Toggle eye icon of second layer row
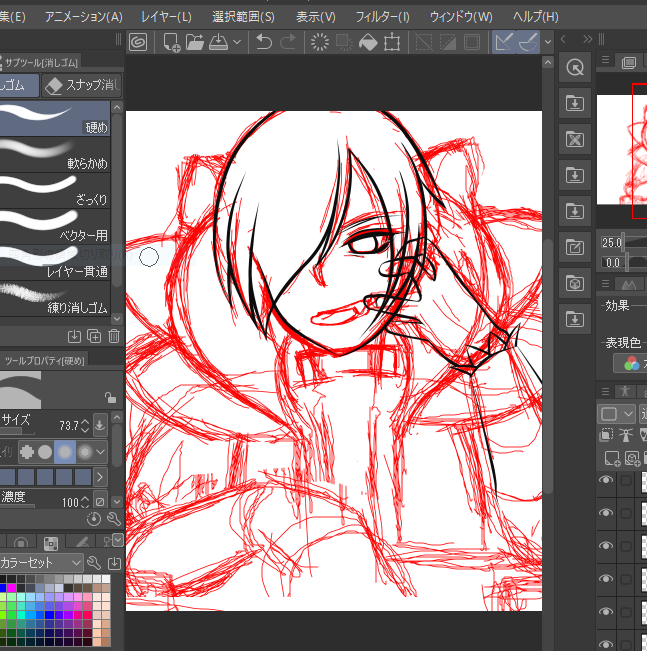This screenshot has width=647, height=651. (x=606, y=513)
